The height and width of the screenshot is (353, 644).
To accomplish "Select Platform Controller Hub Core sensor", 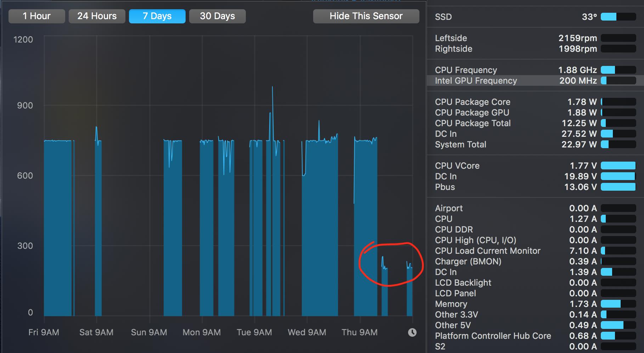I will [535, 336].
